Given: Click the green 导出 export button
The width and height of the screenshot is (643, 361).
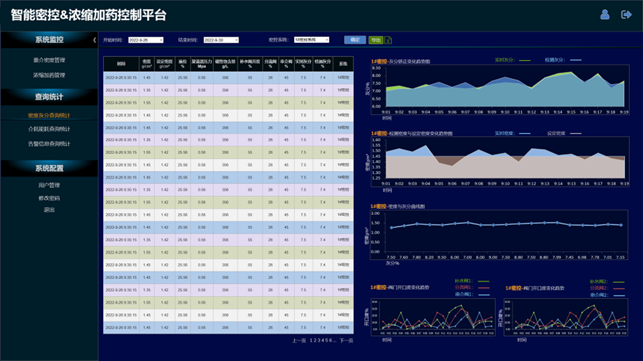Looking at the screenshot, I should [x=376, y=40].
